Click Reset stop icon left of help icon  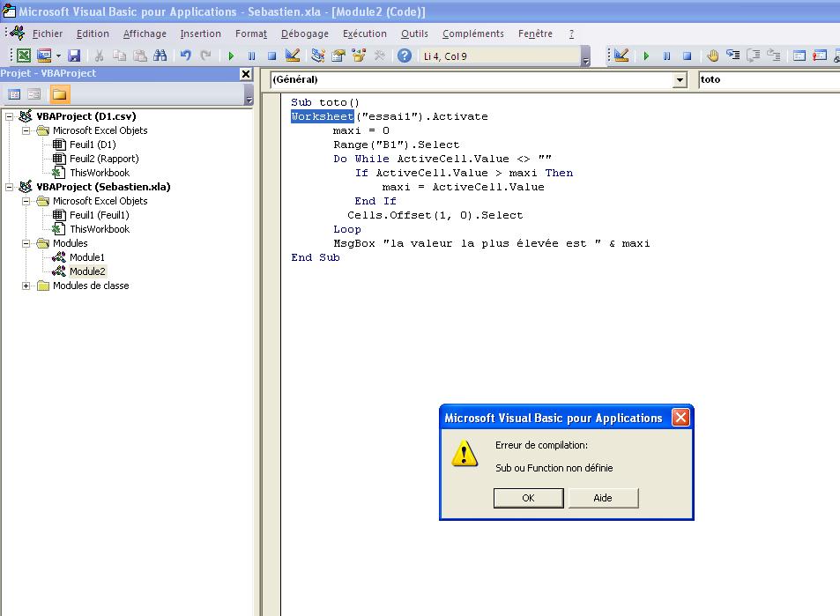click(x=271, y=56)
